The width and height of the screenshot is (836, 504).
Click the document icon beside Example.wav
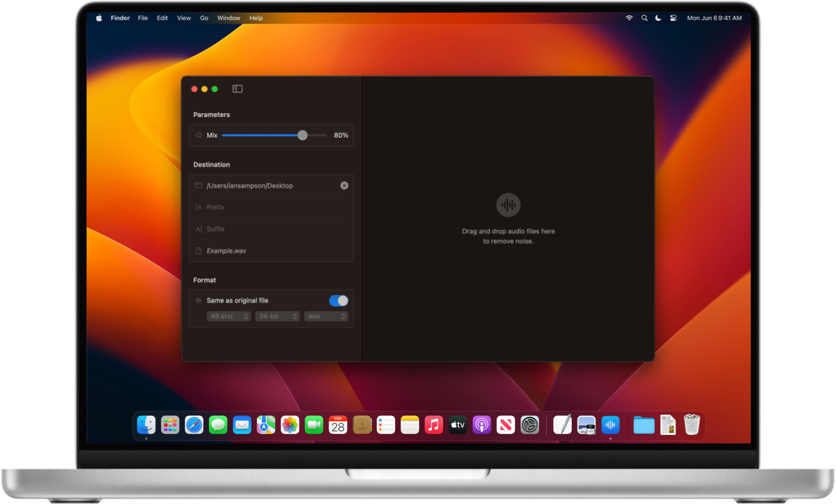click(199, 251)
